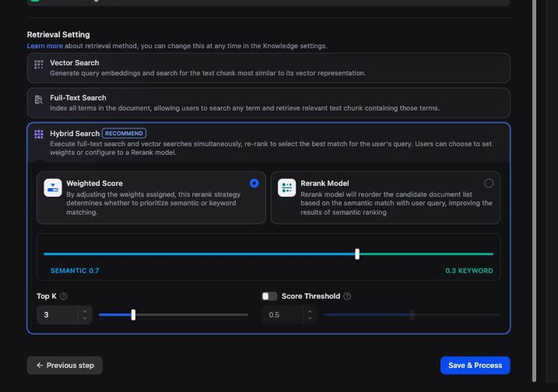The height and width of the screenshot is (392, 558).
Task: Open the Learn more link
Action: 44,46
